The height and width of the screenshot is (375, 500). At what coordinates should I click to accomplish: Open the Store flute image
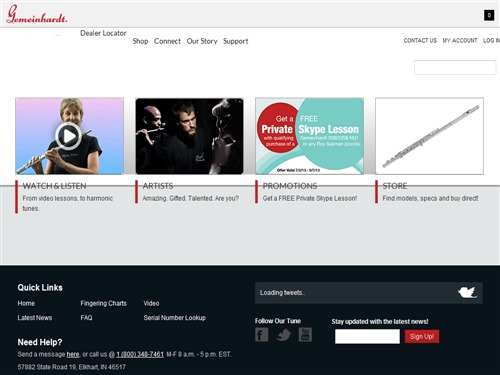429,136
